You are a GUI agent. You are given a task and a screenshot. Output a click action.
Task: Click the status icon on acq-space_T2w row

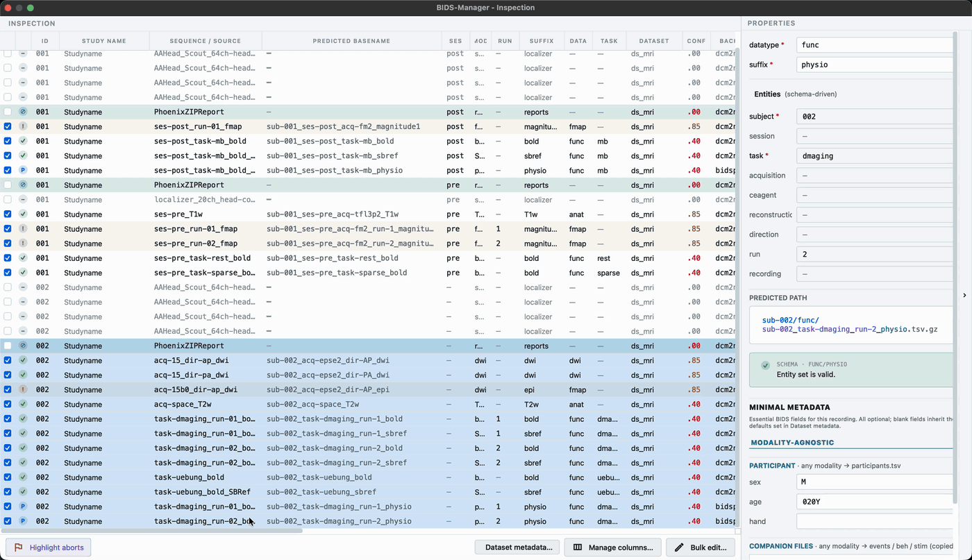tap(23, 405)
